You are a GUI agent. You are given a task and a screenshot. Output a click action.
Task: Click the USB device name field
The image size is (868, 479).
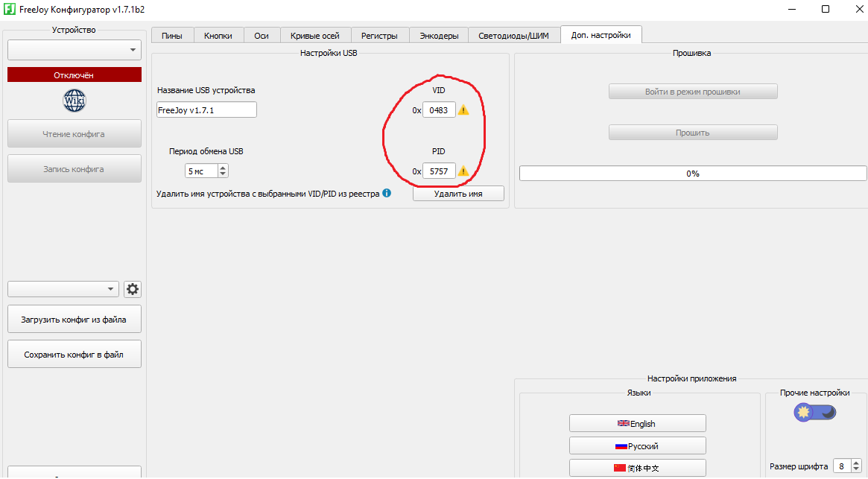[x=206, y=110]
